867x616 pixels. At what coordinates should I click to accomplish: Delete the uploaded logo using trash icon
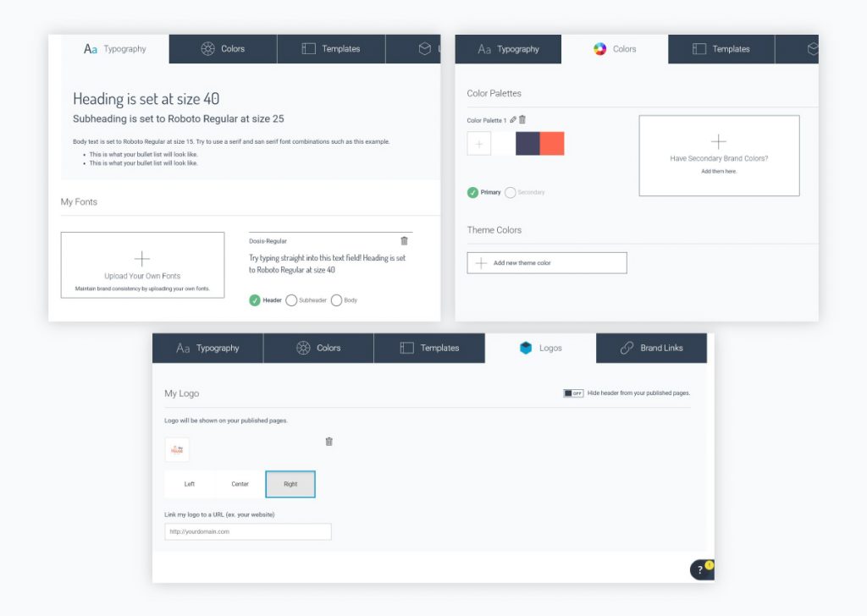329,442
